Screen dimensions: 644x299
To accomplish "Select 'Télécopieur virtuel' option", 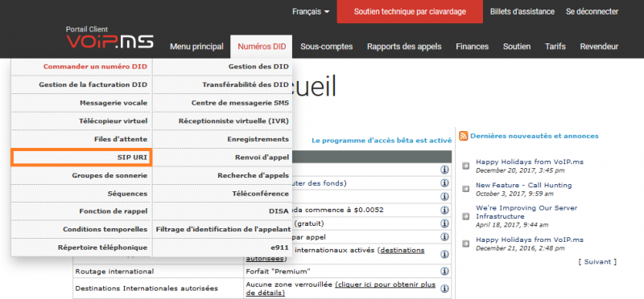I will (81, 121).
